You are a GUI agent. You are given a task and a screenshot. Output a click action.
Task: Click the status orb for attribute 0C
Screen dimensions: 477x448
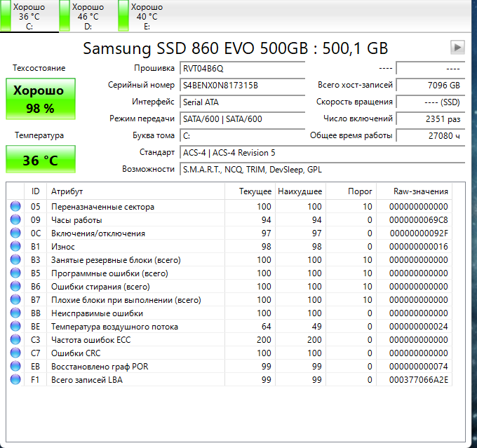pyautogui.click(x=15, y=233)
